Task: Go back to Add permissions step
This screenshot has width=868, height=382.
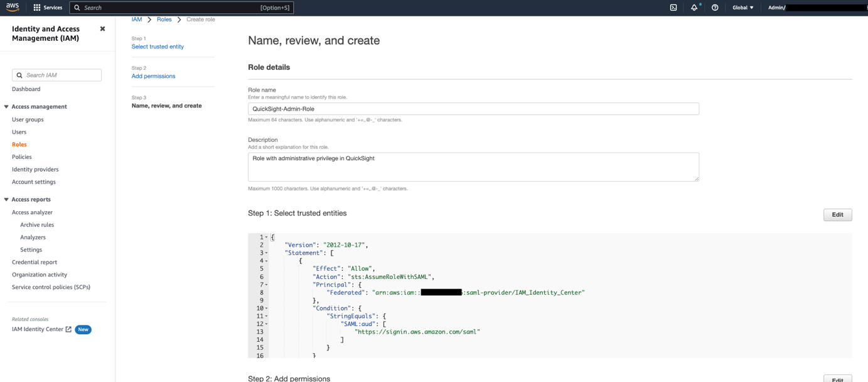Action: coord(153,76)
